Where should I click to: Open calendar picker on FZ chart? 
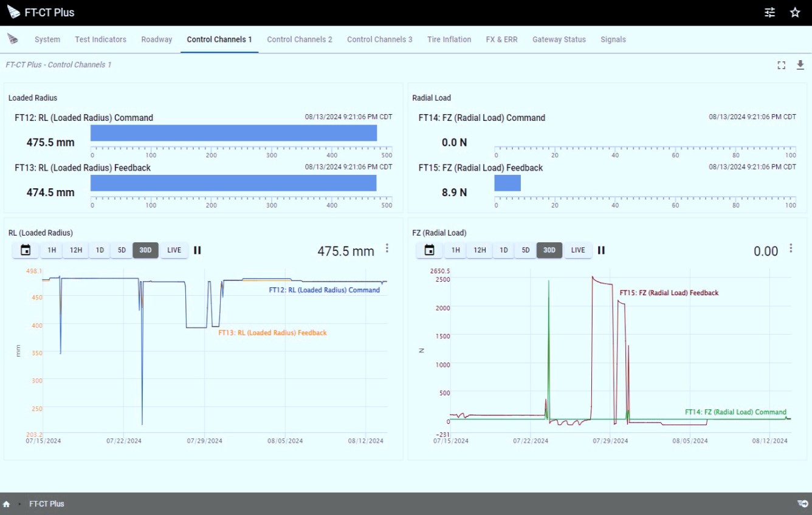[429, 250]
